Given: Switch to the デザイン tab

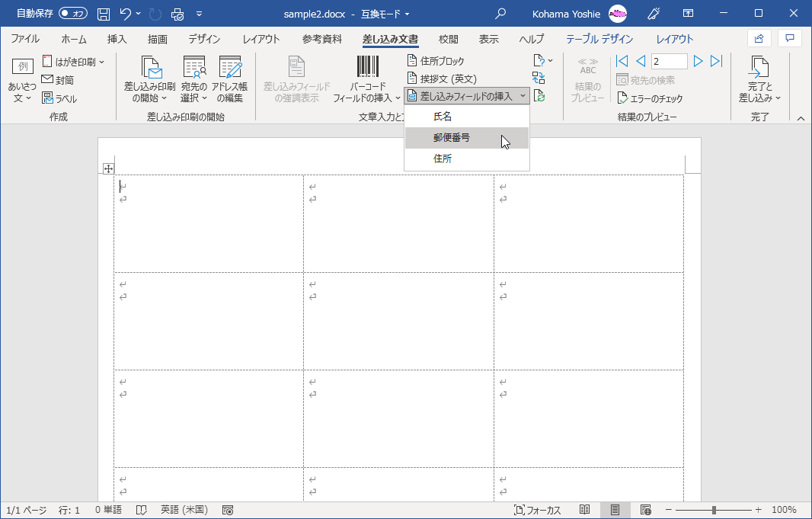Looking at the screenshot, I should 204,39.
